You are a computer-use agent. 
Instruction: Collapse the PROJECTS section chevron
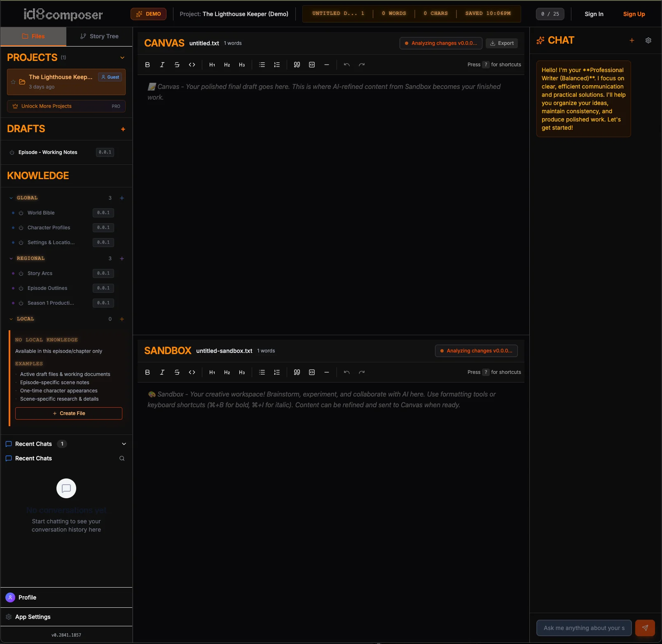pos(122,58)
